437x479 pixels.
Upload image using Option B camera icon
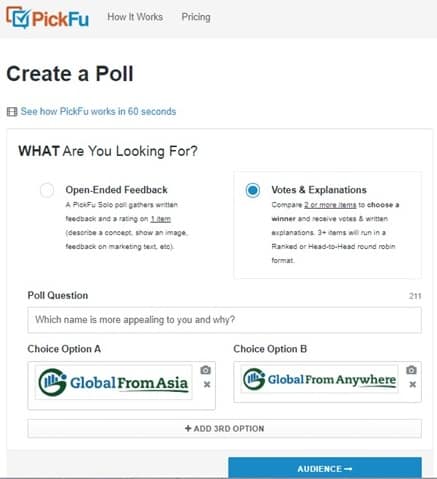click(x=411, y=370)
